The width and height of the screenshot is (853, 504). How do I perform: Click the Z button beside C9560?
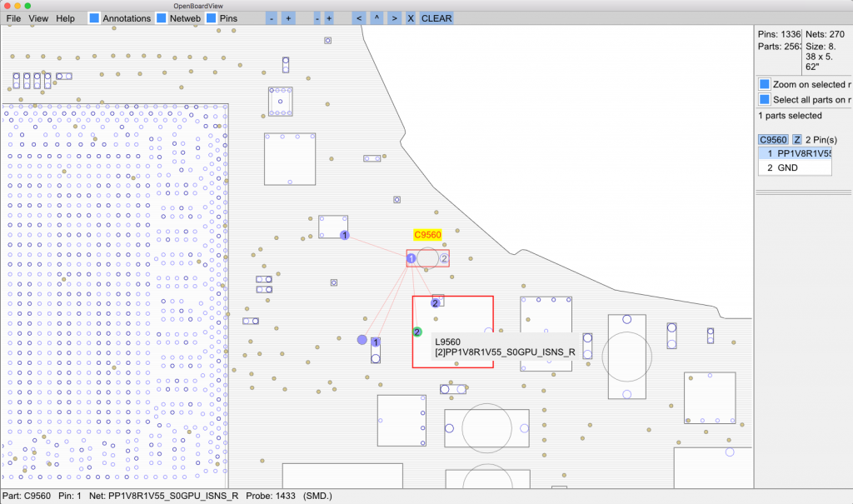797,140
